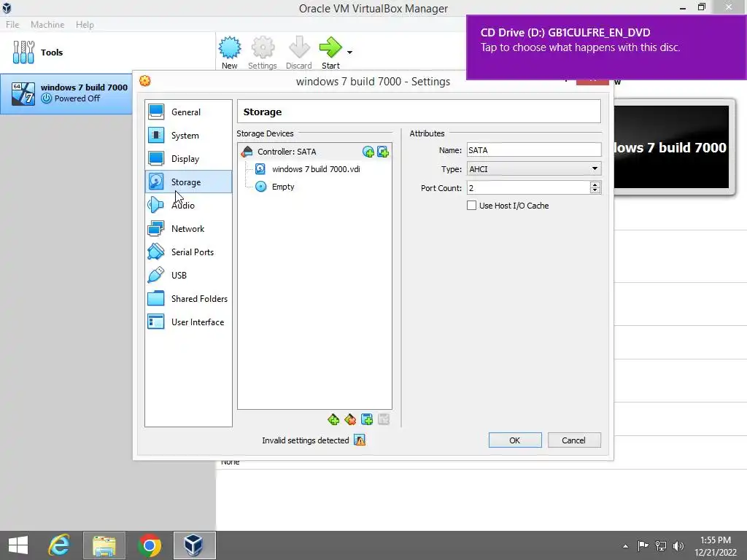Open the Help menu

[85, 25]
